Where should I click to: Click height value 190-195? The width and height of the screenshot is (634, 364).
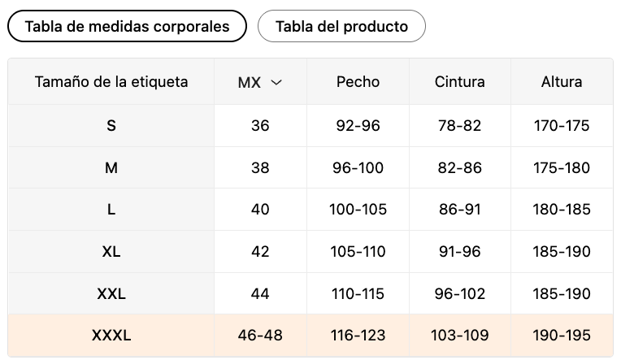click(562, 336)
